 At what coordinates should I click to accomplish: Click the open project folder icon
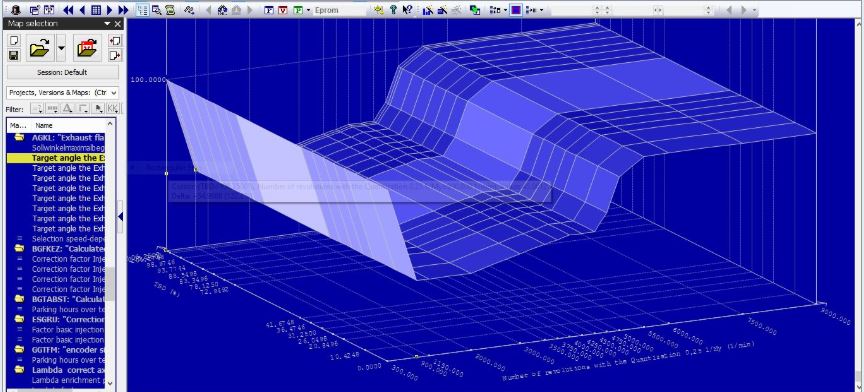pyautogui.click(x=40, y=49)
